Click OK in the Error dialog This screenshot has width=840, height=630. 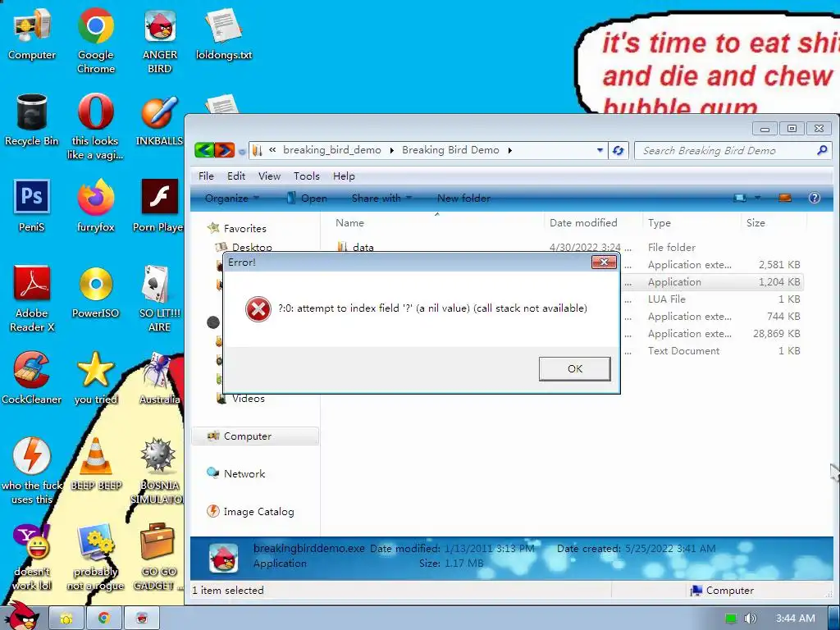pyautogui.click(x=575, y=368)
